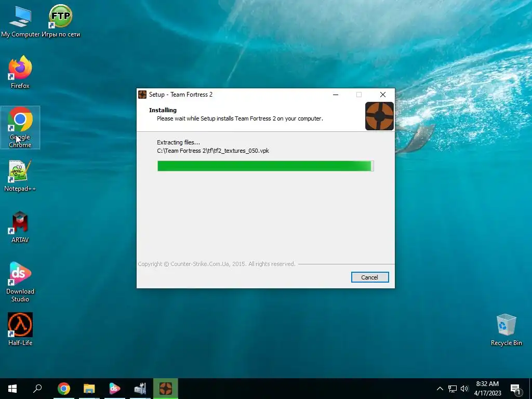Click the 'Extracting files...' status text
This screenshot has height=399, width=532.
pyautogui.click(x=179, y=142)
